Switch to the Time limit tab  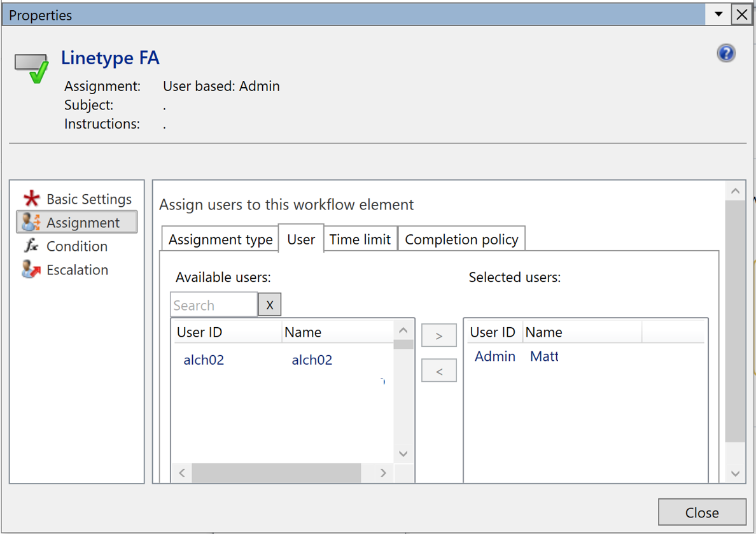[x=360, y=239]
